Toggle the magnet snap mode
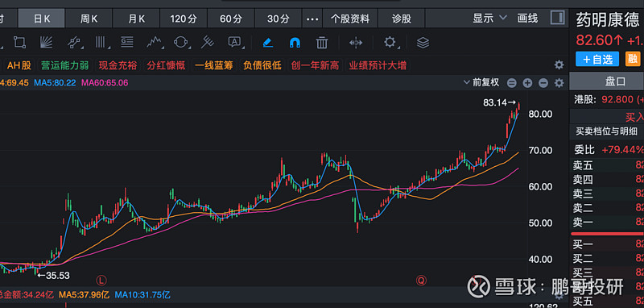Image resolution: width=644 pixels, height=308 pixels. pyautogui.click(x=295, y=43)
